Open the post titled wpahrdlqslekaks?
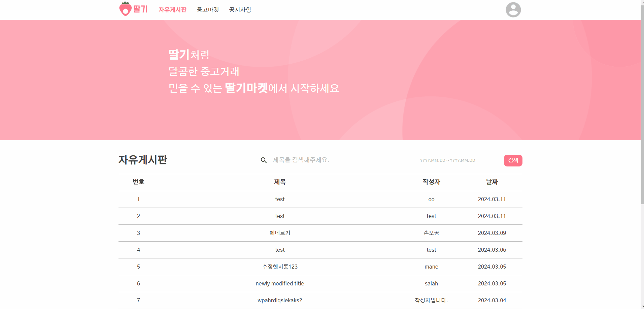This screenshot has width=644, height=309. (x=280, y=301)
